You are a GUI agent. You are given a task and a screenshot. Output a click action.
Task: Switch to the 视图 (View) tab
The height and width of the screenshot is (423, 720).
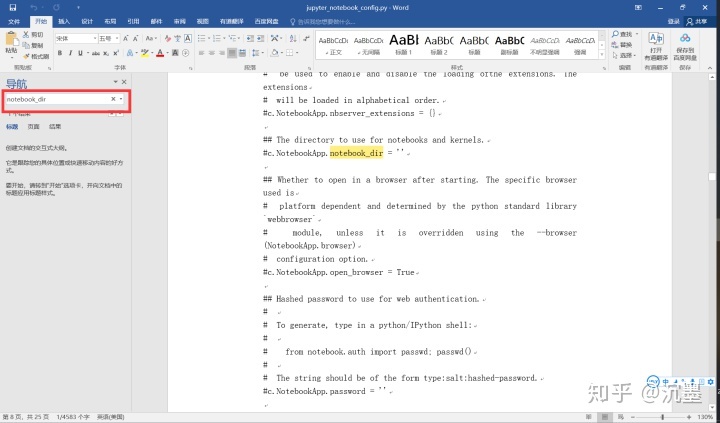pyautogui.click(x=202, y=22)
